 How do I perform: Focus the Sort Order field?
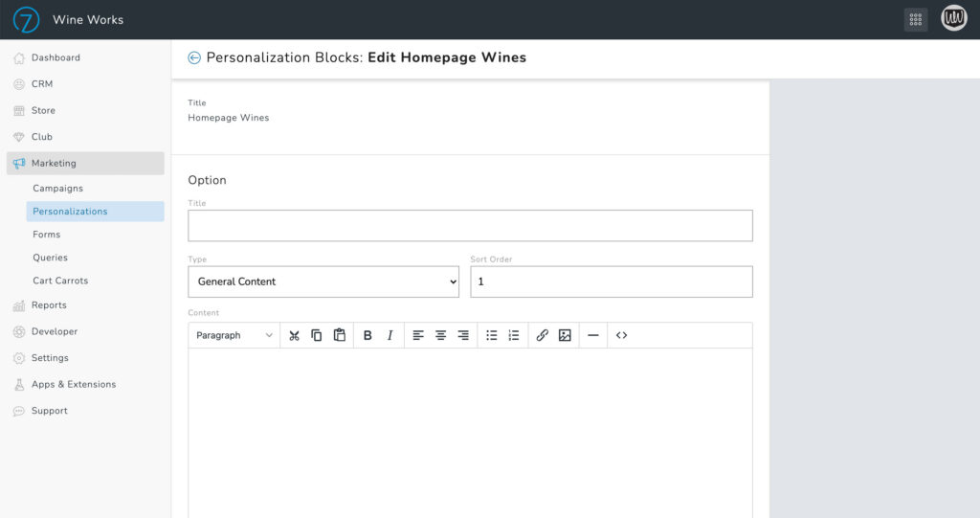[x=612, y=282]
